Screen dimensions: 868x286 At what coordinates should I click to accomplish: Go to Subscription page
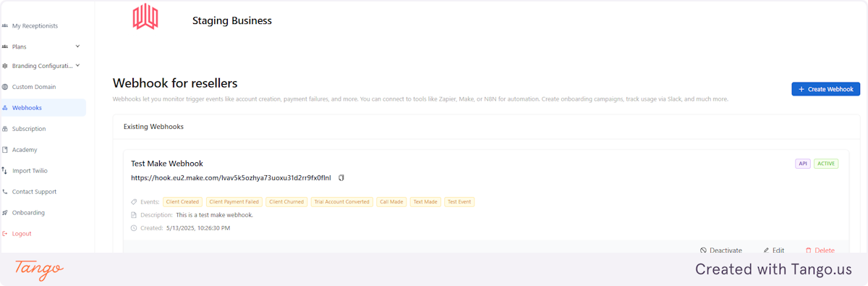point(29,129)
